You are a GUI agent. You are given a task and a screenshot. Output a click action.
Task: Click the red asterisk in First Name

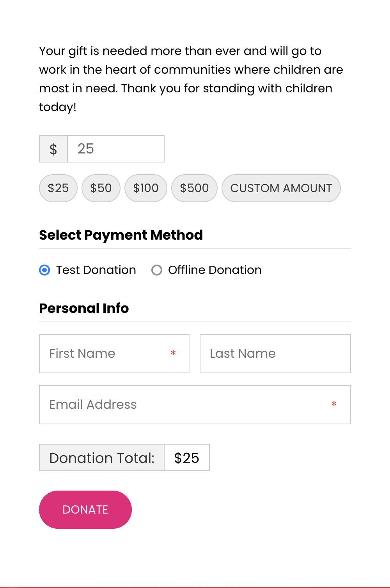pos(173,353)
